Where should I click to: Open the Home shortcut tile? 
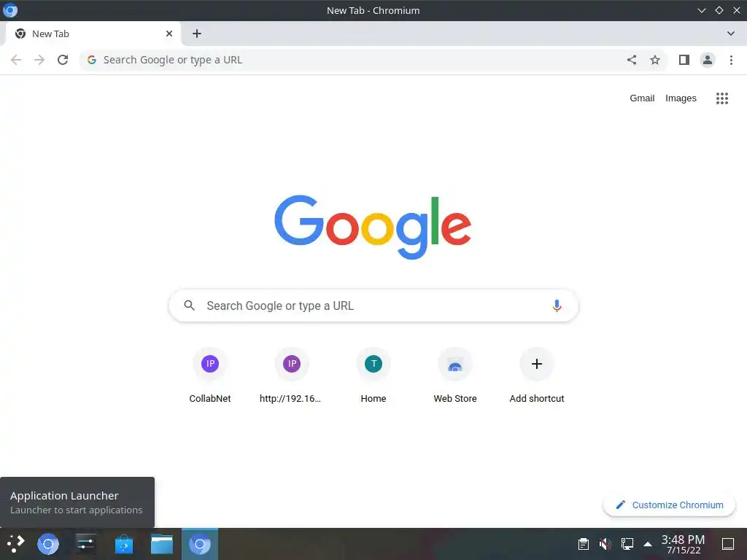373,376
